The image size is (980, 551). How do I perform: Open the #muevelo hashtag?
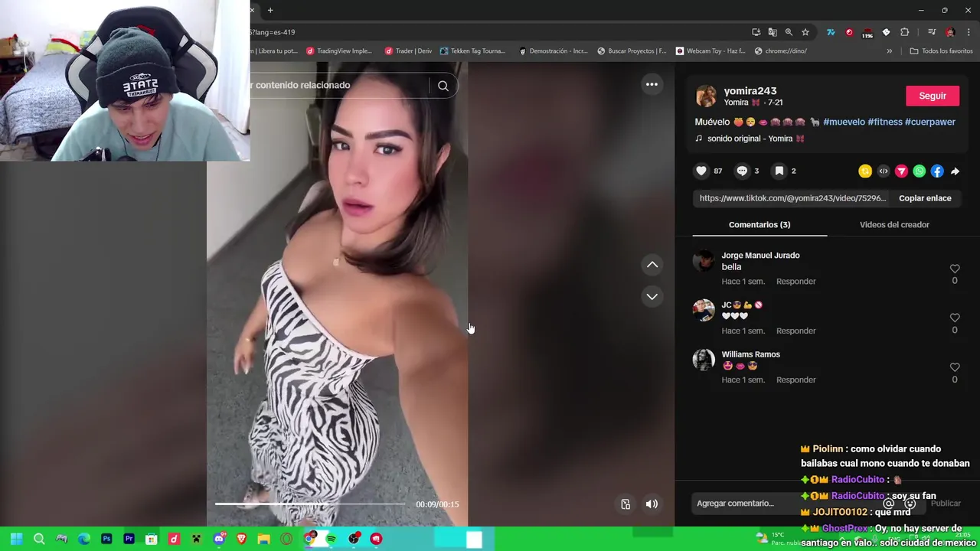click(x=844, y=122)
